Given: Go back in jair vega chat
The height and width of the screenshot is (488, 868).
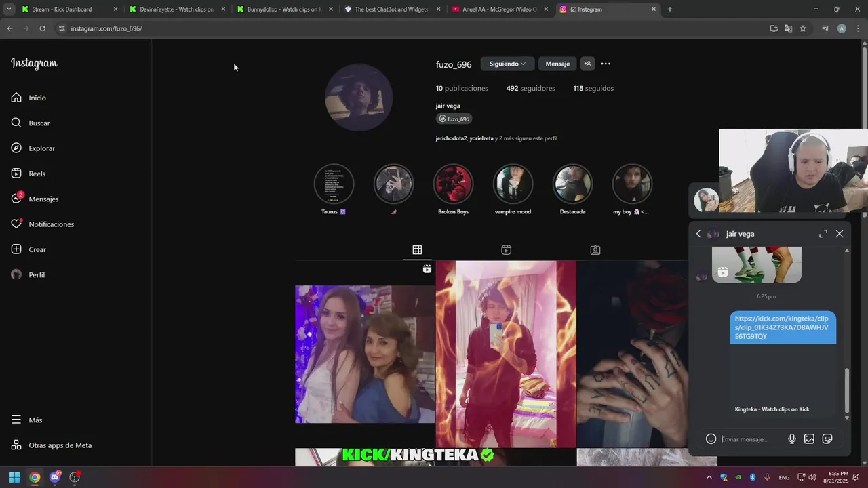Looking at the screenshot, I should [698, 234].
